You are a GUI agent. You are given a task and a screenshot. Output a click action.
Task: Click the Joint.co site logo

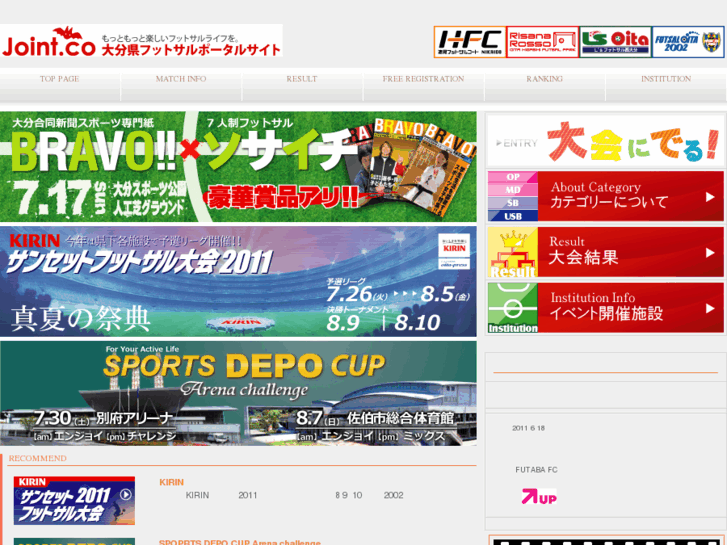pos(141,41)
